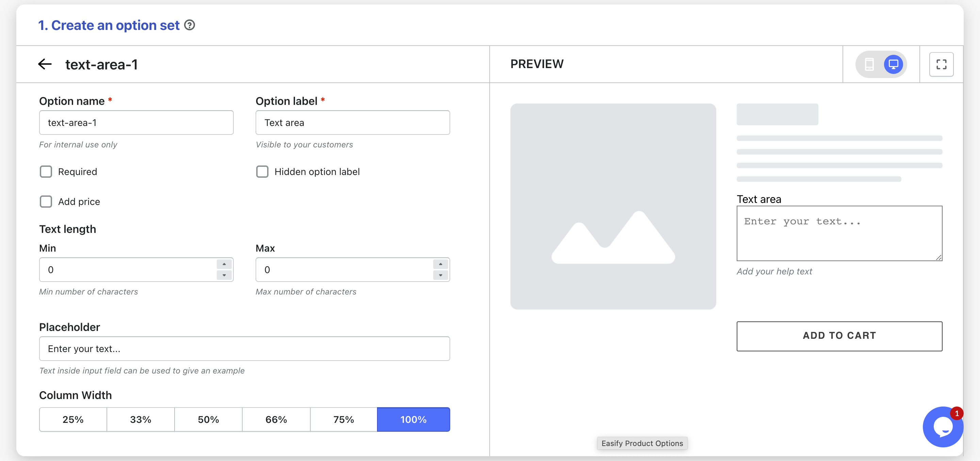The width and height of the screenshot is (980, 461).
Task: Tick the Hidden option label checkbox
Action: point(262,172)
